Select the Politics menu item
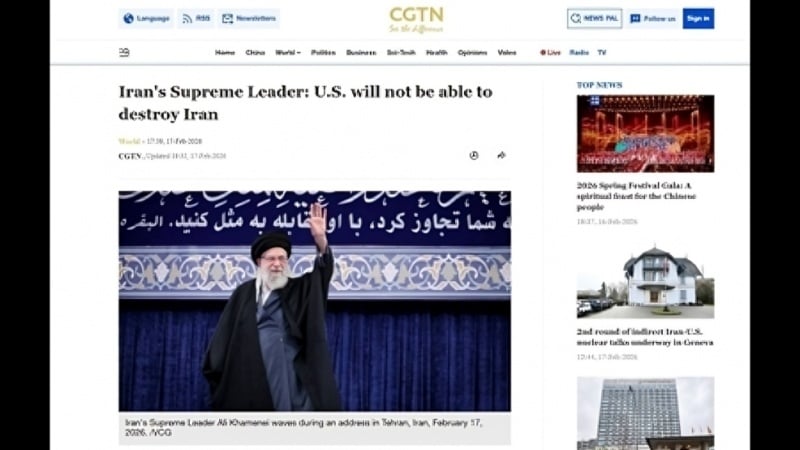This screenshot has width=800, height=450. click(323, 53)
